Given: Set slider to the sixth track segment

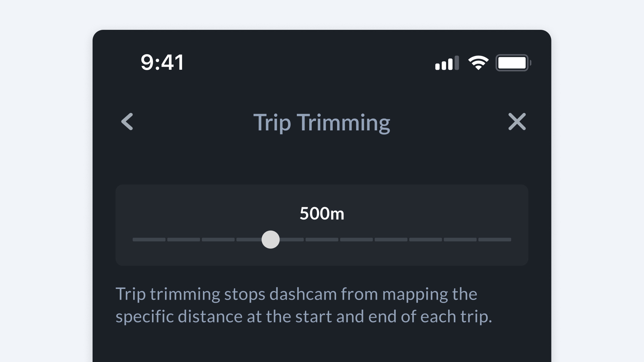Looking at the screenshot, I should (322, 240).
